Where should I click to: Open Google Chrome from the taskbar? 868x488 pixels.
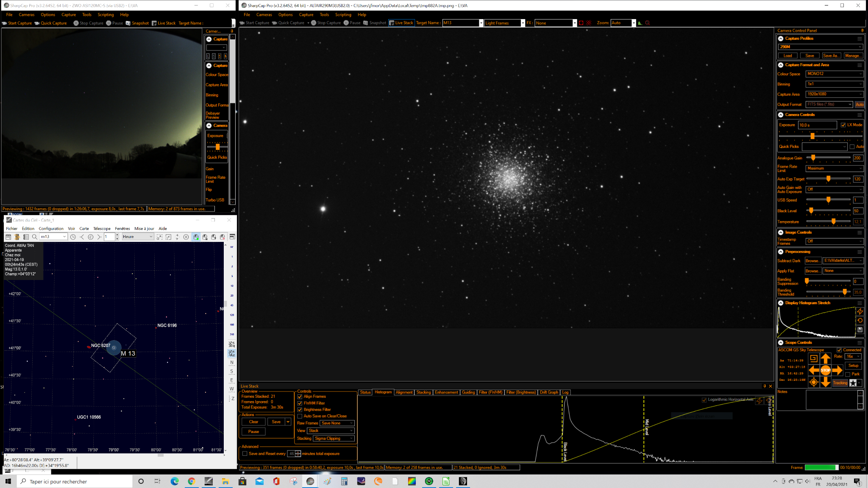192,481
